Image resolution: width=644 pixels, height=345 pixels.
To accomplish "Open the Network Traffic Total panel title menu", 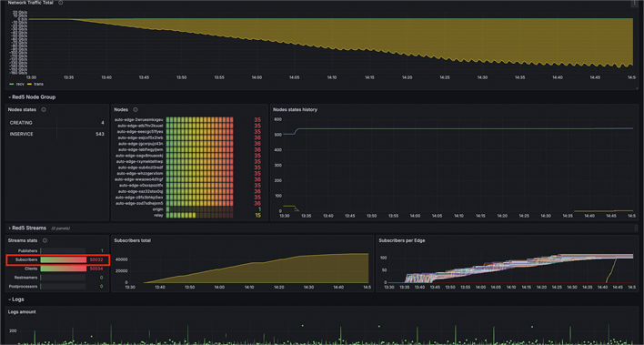I will (32, 3).
